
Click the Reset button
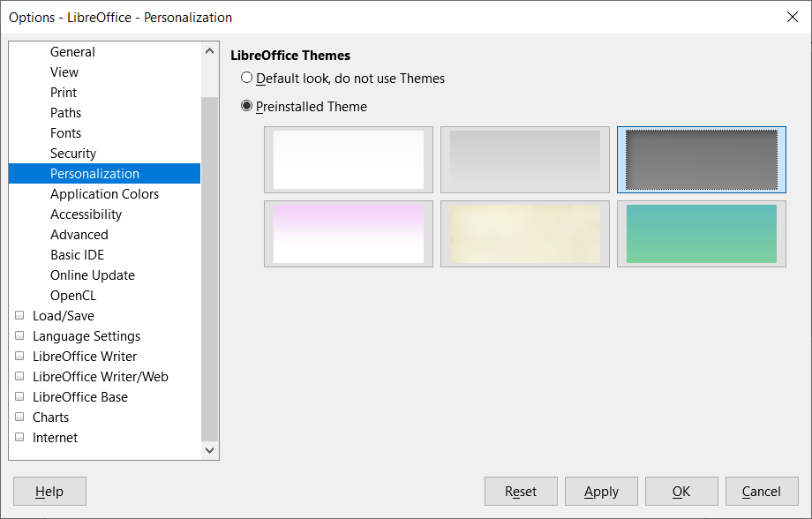point(521,491)
